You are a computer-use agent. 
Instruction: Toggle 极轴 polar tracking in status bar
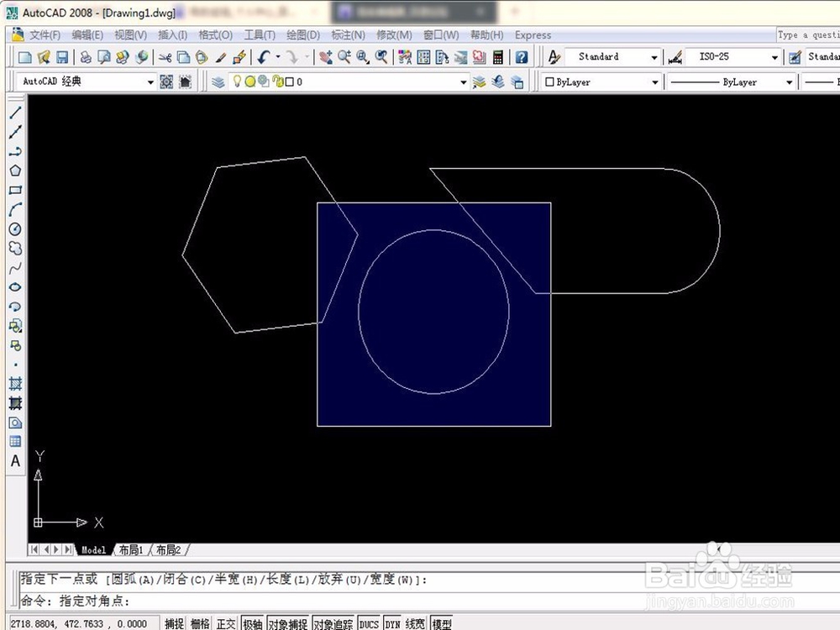(252, 623)
